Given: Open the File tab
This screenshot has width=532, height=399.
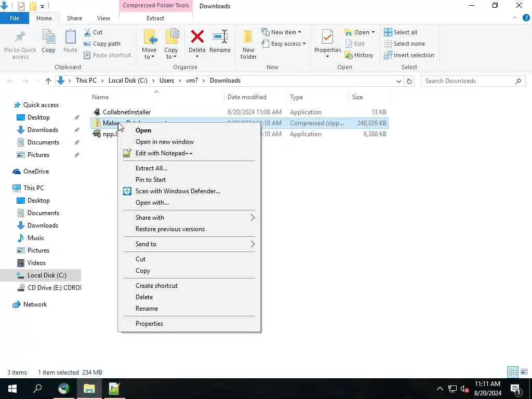Looking at the screenshot, I should (15, 18).
